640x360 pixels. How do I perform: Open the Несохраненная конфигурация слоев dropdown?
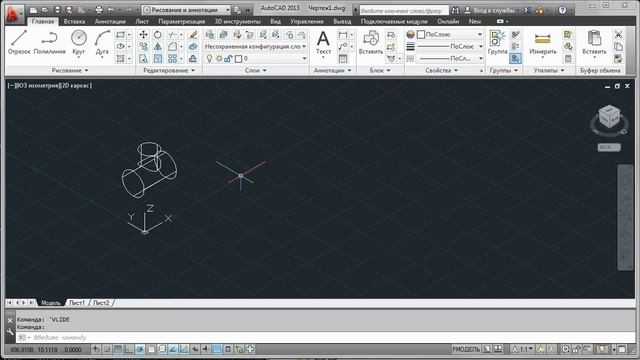tap(256, 47)
